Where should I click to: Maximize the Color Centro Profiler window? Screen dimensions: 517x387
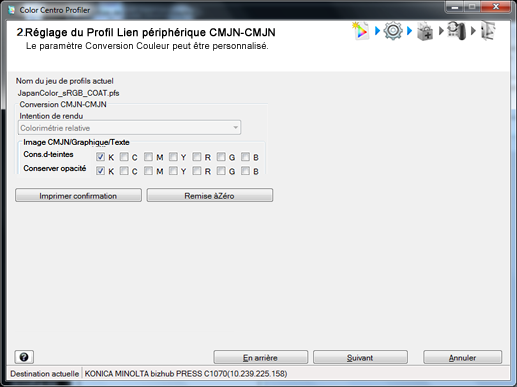(472, 7)
